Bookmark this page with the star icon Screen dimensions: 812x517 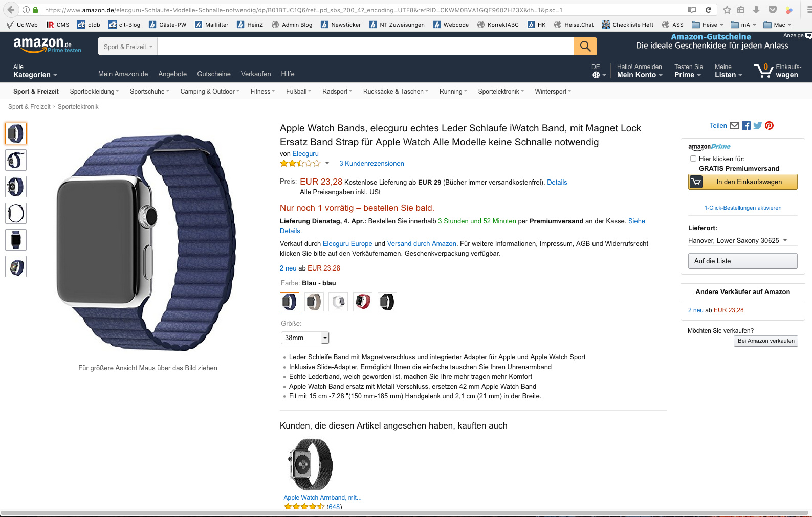click(x=727, y=10)
